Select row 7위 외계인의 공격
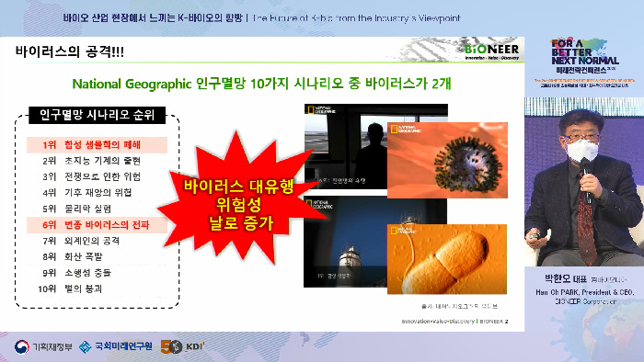 [x=97, y=241]
